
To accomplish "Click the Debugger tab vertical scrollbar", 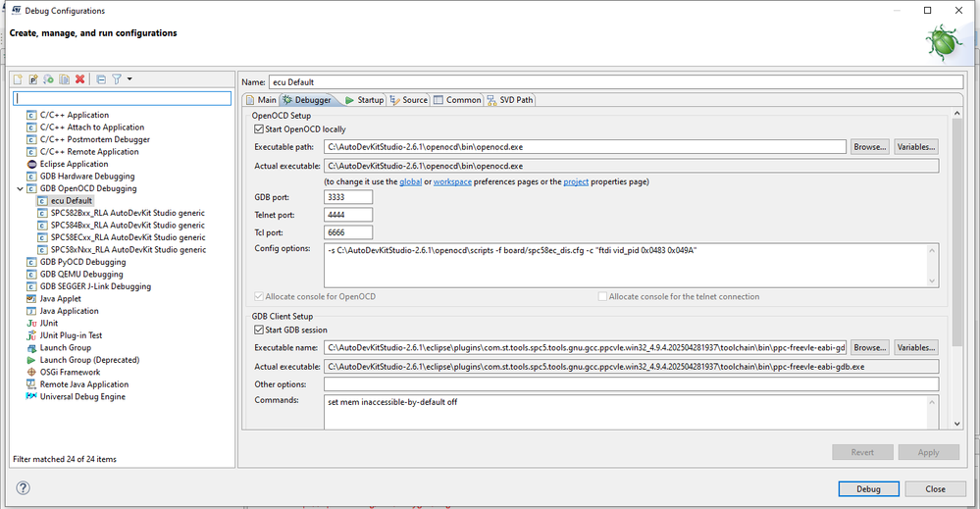I will point(956,269).
